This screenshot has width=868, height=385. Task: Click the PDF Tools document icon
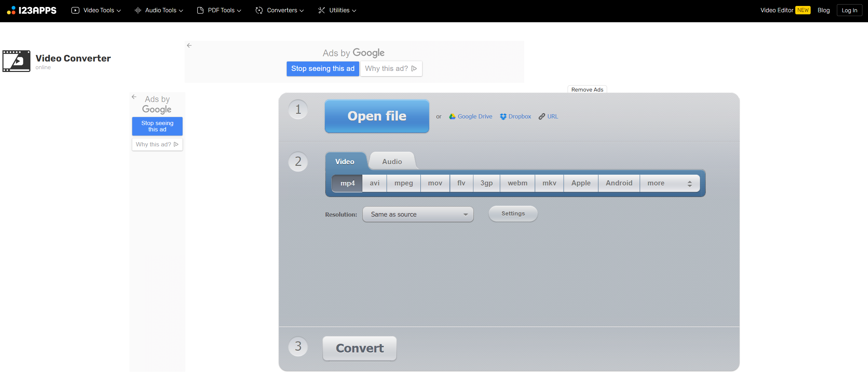click(x=200, y=10)
